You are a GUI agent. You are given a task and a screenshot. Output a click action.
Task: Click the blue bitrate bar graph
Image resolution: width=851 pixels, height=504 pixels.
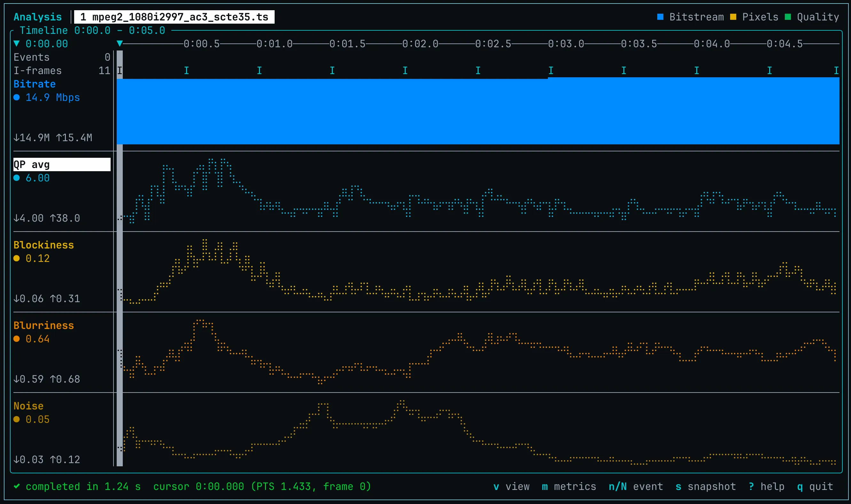tap(478, 111)
